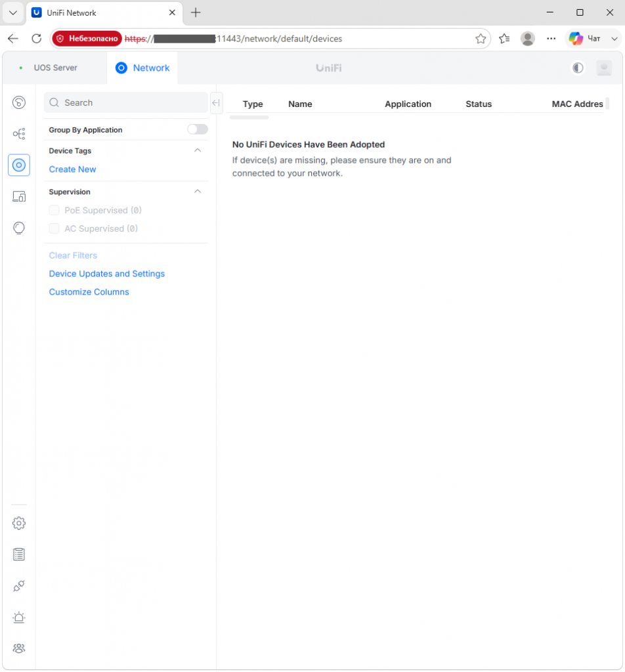The image size is (625, 672).
Task: Open browser settings three-dots menu
Action: [551, 39]
